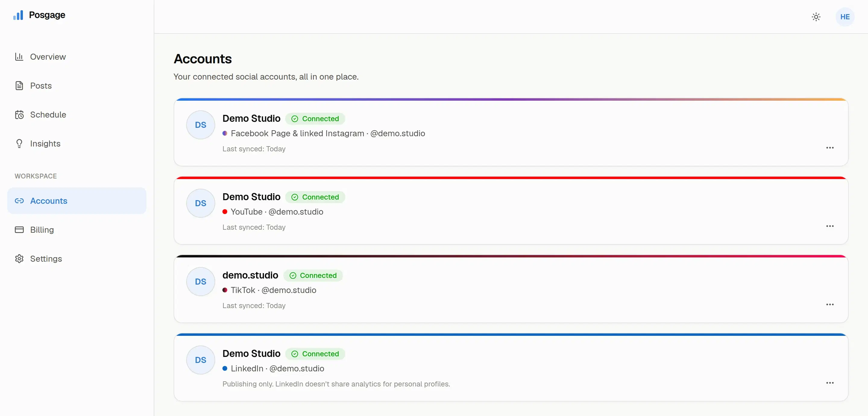Click the red YouTube platform dot
The width and height of the screenshot is (868, 416).
tap(225, 212)
